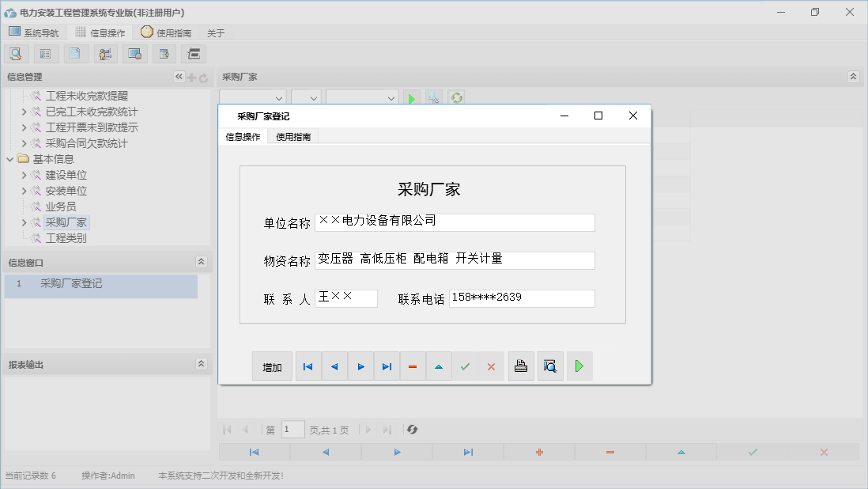Click the green refresh icon near filter bar
868x489 pixels.
point(456,97)
